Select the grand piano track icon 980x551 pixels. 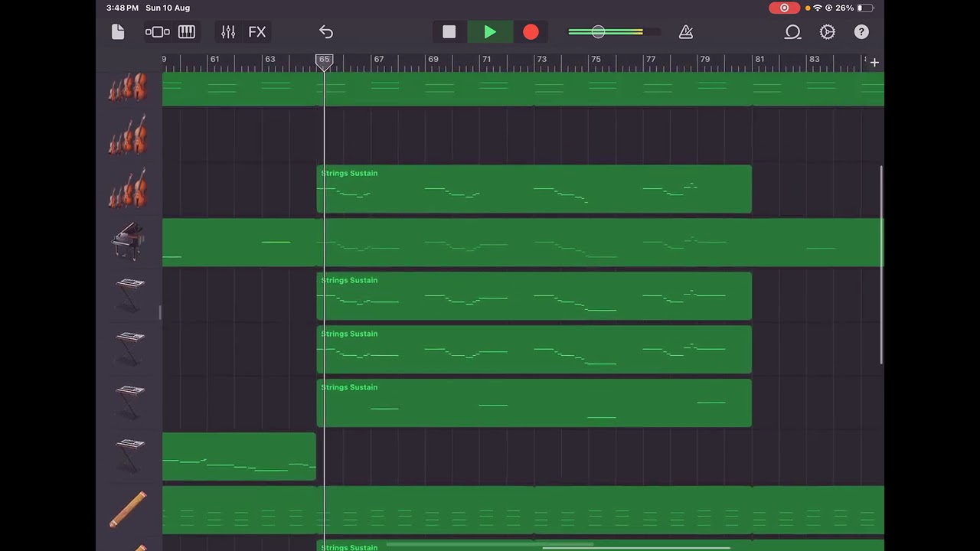pos(128,242)
